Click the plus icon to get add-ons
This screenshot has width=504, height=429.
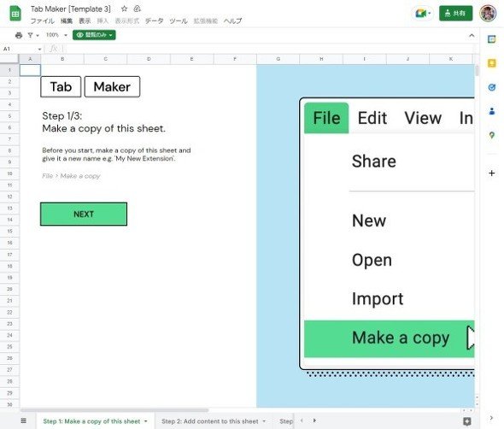491,173
